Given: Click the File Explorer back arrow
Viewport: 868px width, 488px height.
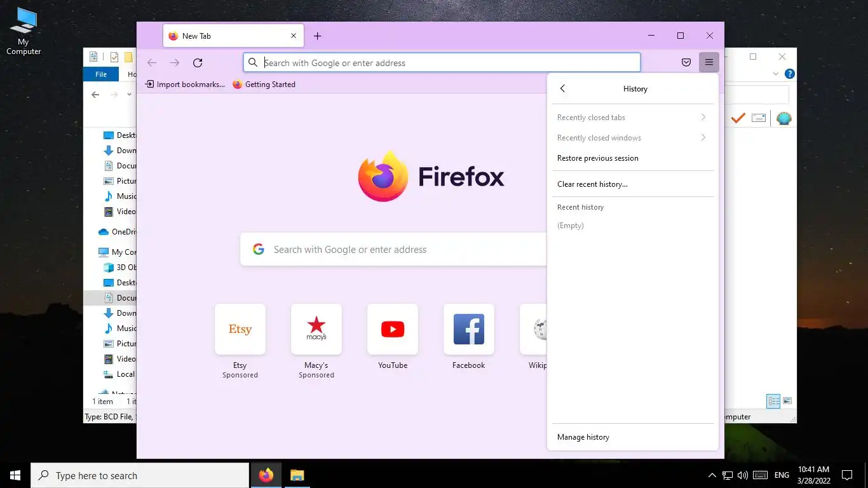Looking at the screenshot, I should (x=95, y=95).
